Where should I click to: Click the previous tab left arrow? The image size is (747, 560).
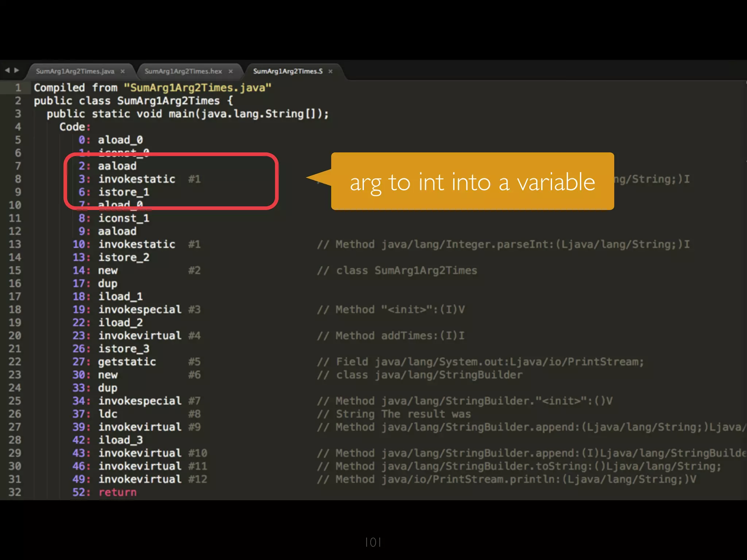tap(7, 70)
